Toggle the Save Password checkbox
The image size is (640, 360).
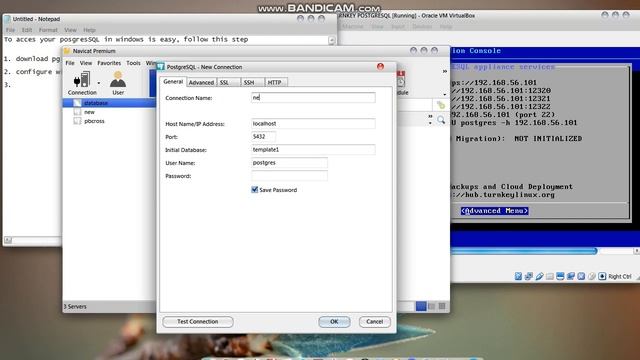[x=255, y=189]
